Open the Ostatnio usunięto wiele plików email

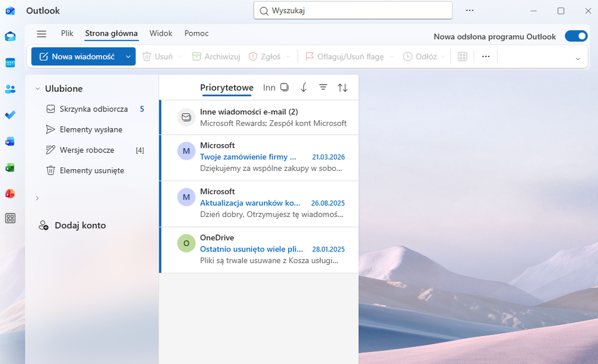(259, 250)
